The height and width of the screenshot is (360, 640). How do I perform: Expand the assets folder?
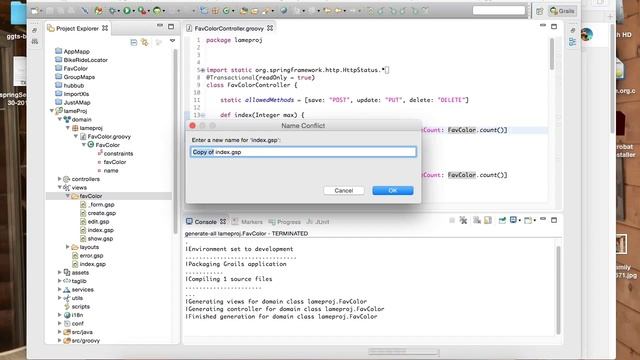coord(60,272)
